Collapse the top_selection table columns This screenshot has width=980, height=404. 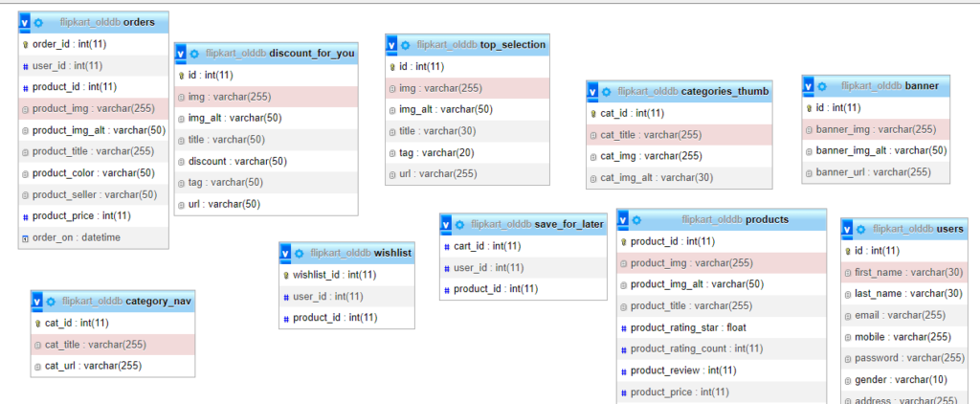391,46
